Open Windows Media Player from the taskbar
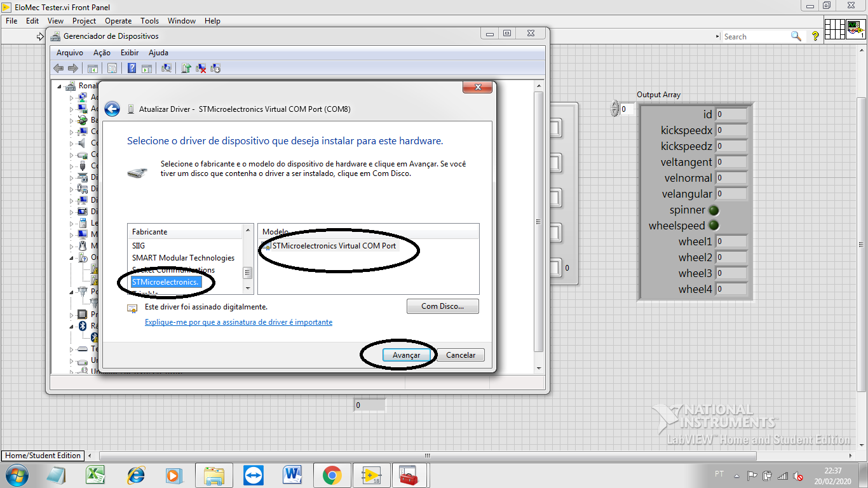The height and width of the screenshot is (488, 868). (x=173, y=475)
